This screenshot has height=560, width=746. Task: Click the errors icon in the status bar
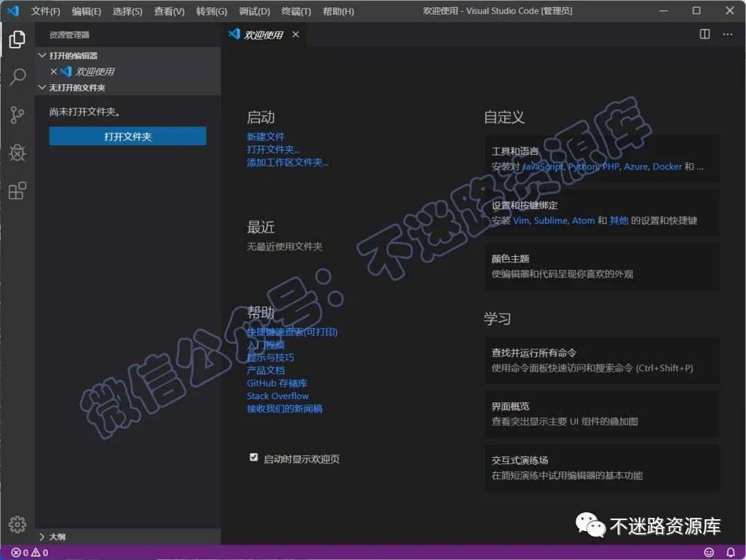16,552
